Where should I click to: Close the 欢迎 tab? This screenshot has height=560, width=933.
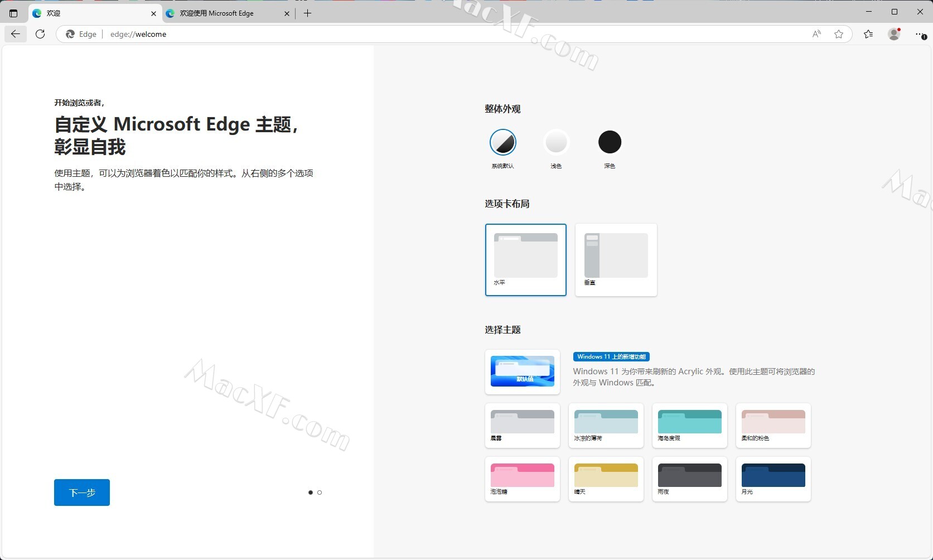pyautogui.click(x=154, y=13)
